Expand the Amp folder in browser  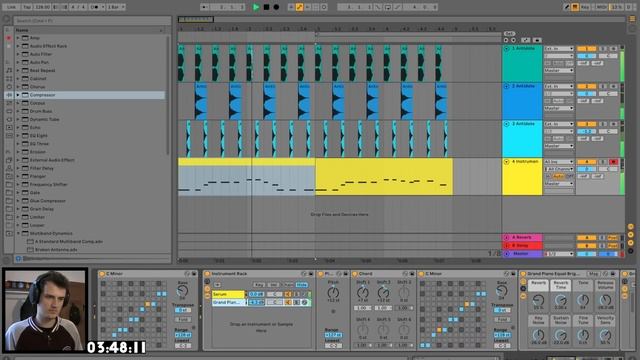(x=18, y=38)
